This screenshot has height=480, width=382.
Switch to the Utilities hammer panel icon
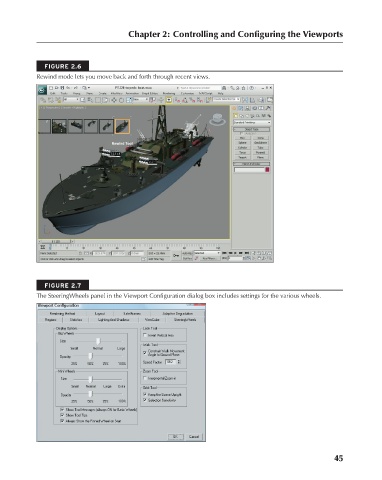[268, 108]
